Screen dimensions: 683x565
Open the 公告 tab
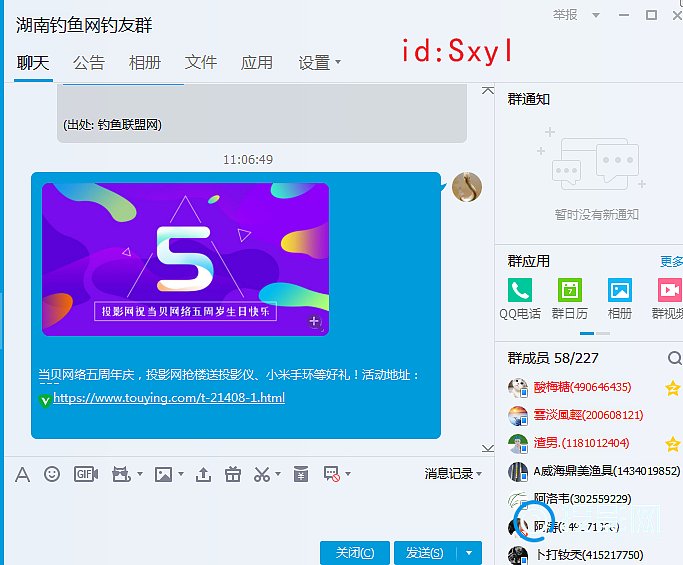pyautogui.click(x=89, y=63)
